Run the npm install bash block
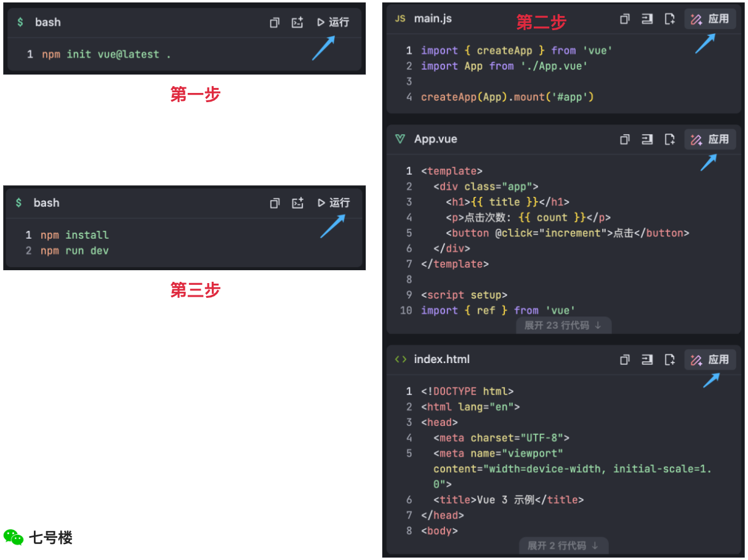 tap(332, 202)
